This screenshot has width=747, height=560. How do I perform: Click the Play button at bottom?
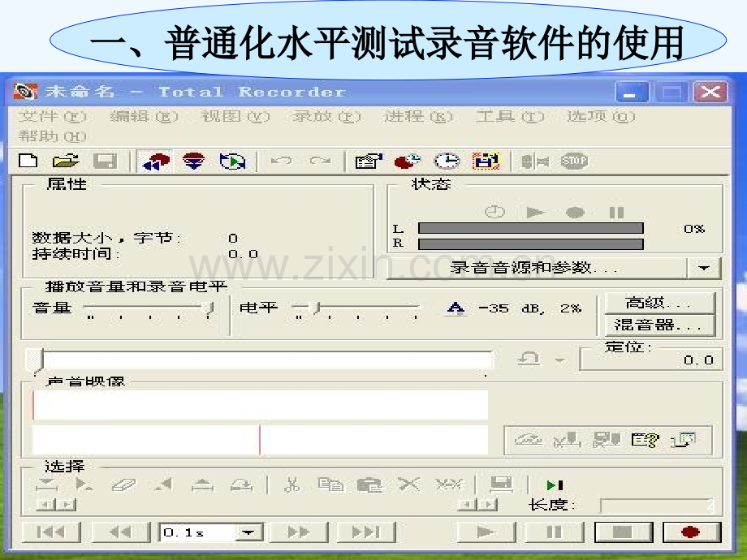[486, 532]
